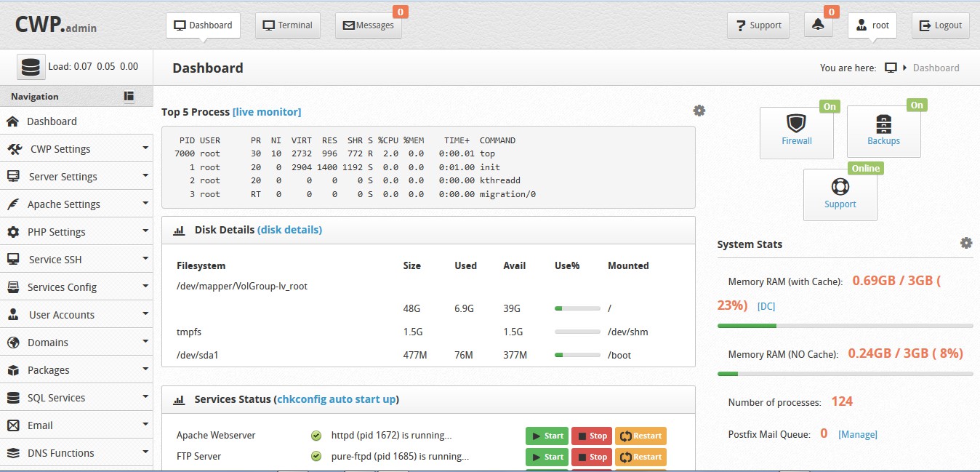Click the root user button
Screen dimensions: 980x472
(x=872, y=25)
